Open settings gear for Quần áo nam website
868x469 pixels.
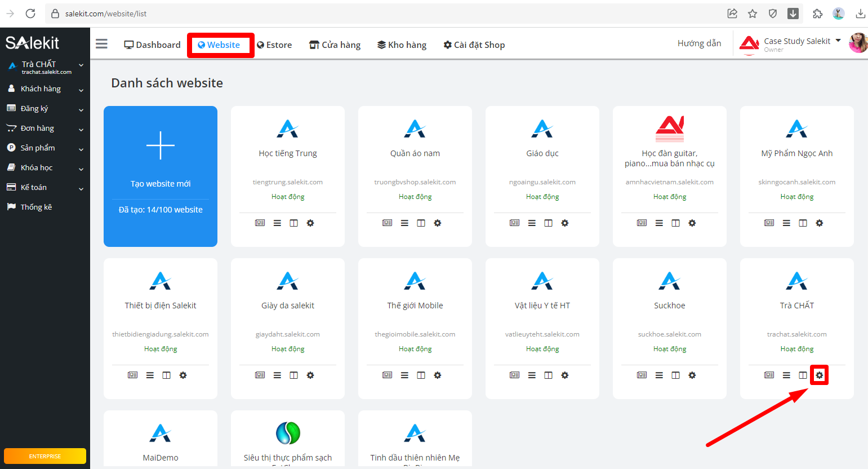coord(438,223)
